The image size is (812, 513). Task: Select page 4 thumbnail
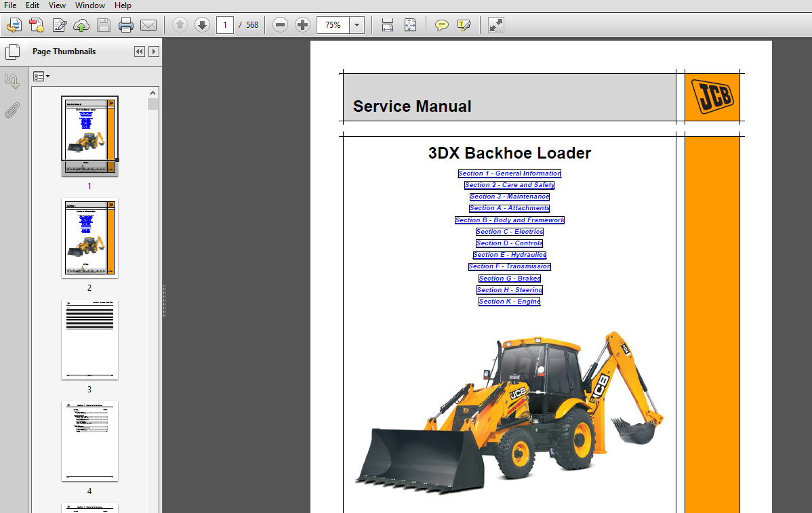coord(89,441)
